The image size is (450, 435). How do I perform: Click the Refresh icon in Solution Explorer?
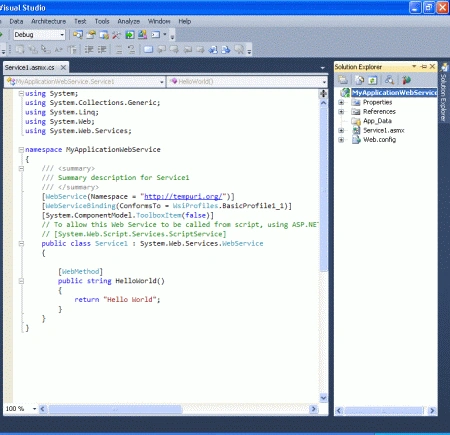pos(373,80)
